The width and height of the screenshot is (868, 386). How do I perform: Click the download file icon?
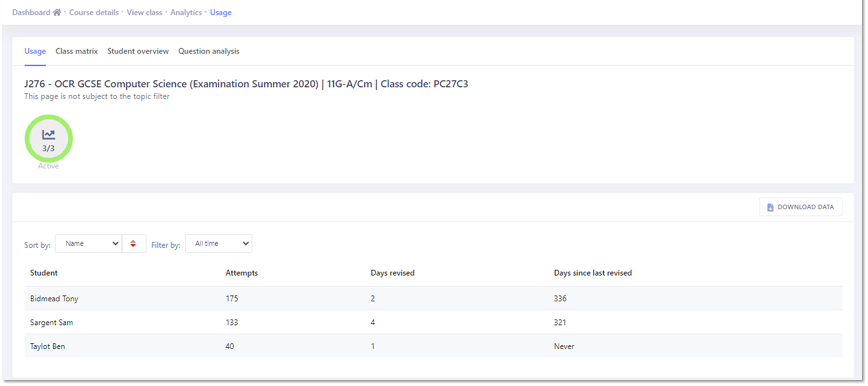tap(770, 207)
